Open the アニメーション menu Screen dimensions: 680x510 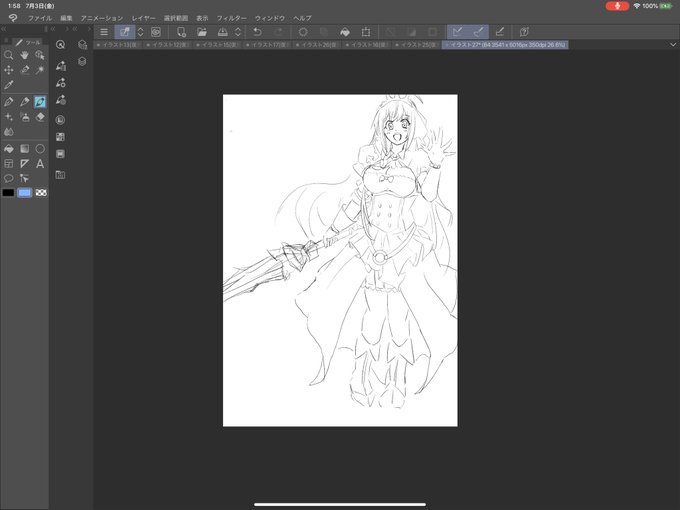(x=102, y=18)
